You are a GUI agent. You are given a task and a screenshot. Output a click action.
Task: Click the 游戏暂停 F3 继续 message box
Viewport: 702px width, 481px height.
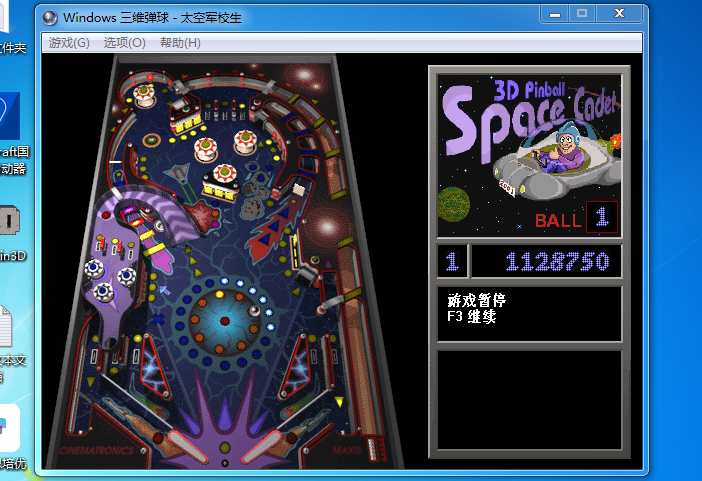click(529, 313)
